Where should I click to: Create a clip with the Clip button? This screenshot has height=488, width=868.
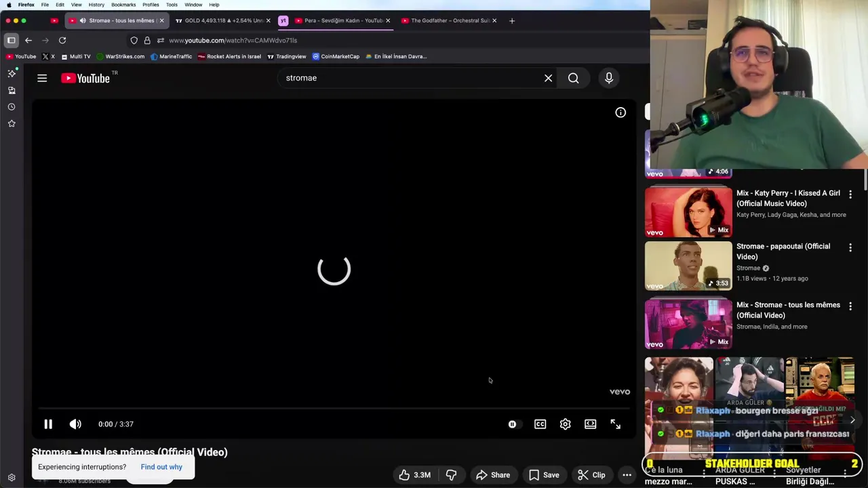point(591,475)
